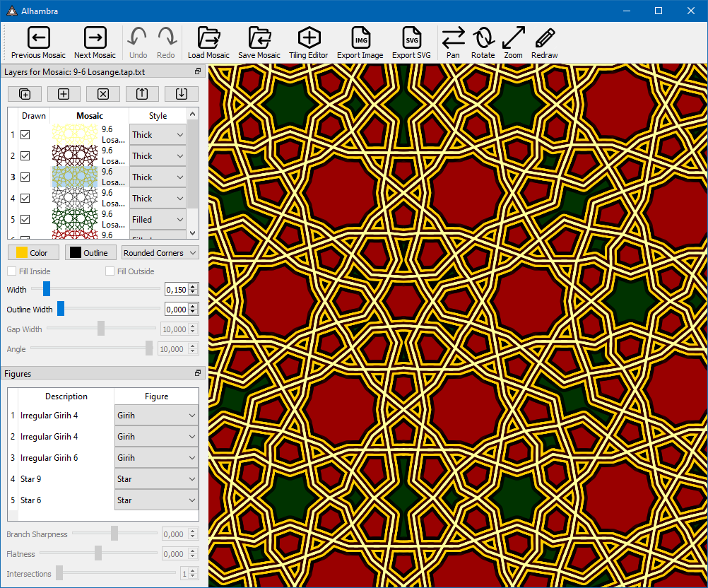This screenshot has width=708, height=588.
Task: Enable Fill Inside checkbox
Action: point(12,271)
